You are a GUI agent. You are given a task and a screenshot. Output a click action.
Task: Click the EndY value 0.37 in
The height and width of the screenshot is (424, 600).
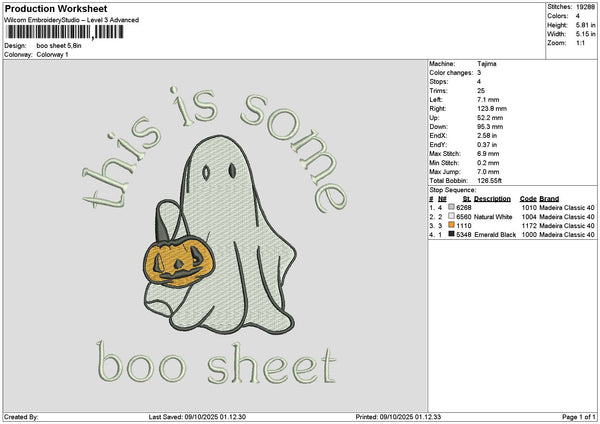pyautogui.click(x=487, y=145)
